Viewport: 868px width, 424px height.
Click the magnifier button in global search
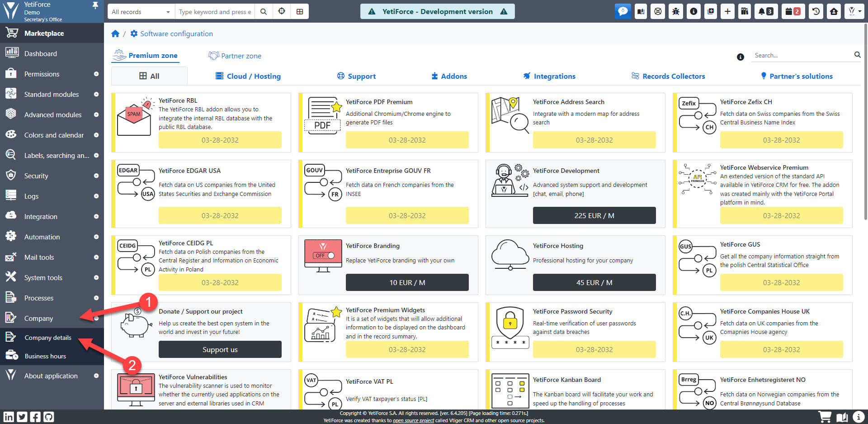click(264, 11)
